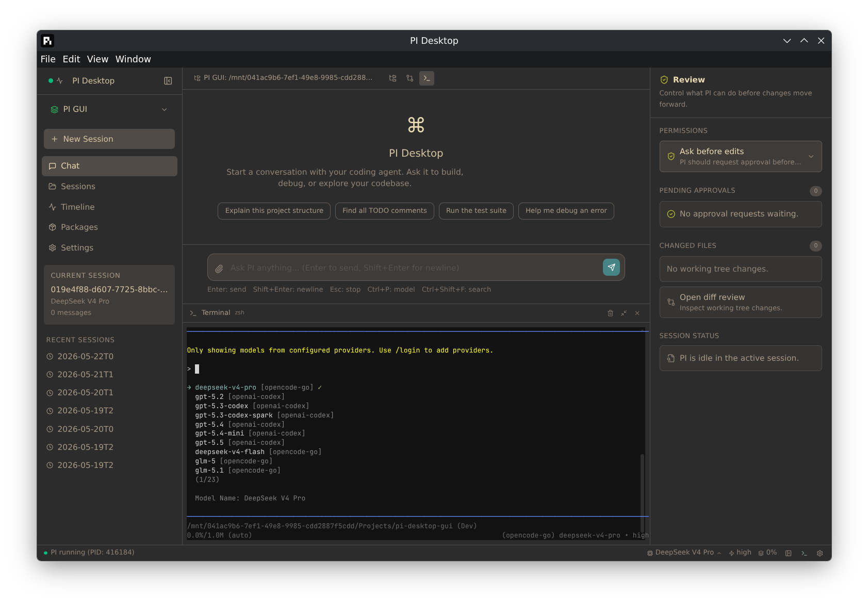The image size is (868, 604).
Task: Open the git diff icon in chat toolbar
Action: 410,78
